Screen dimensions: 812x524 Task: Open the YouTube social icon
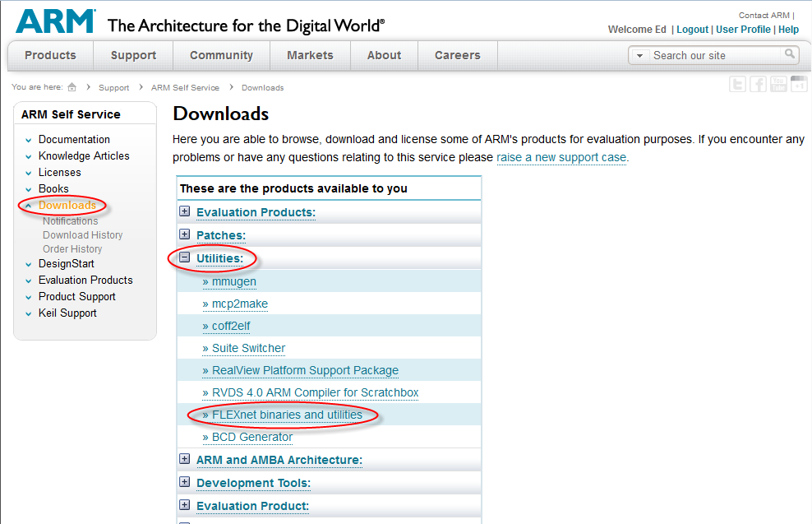click(777, 84)
